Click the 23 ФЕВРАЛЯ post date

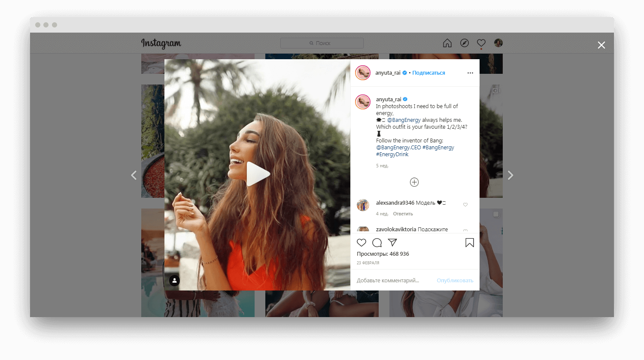coord(368,263)
